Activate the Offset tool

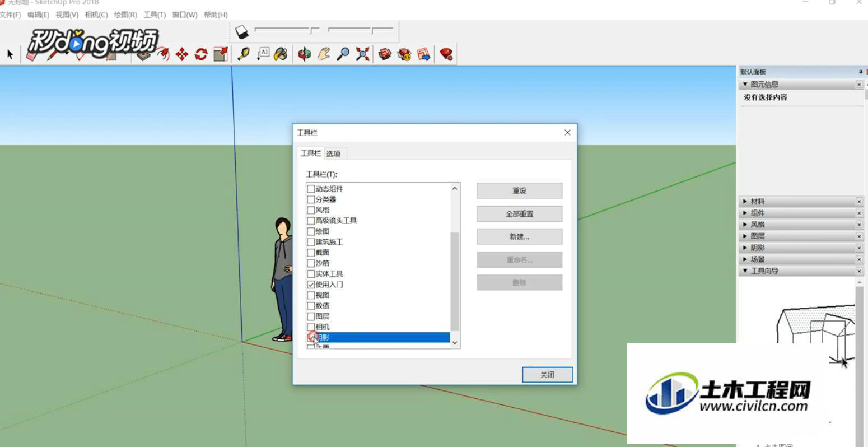click(x=163, y=54)
